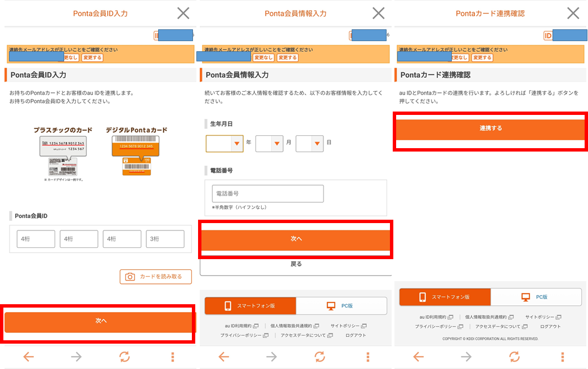Tap forward arrow in Pontaカード連携確認 screen
The width and height of the screenshot is (588, 369).
(x=466, y=357)
